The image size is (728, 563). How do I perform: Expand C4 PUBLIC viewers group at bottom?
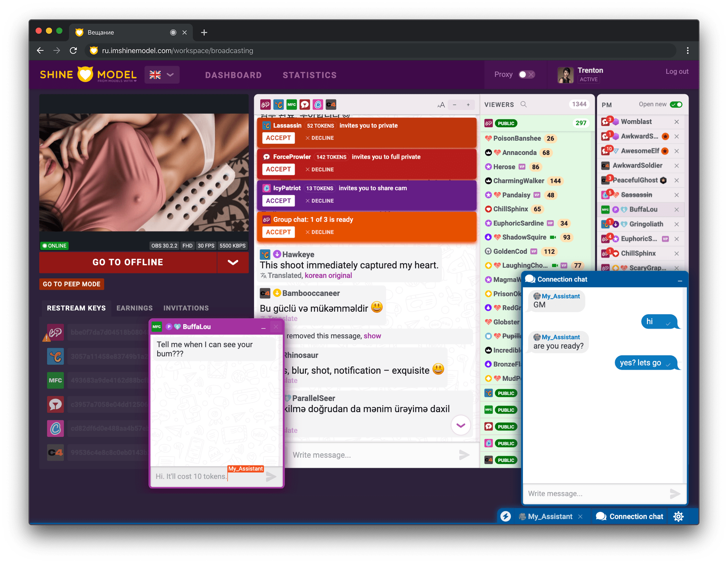(x=501, y=460)
